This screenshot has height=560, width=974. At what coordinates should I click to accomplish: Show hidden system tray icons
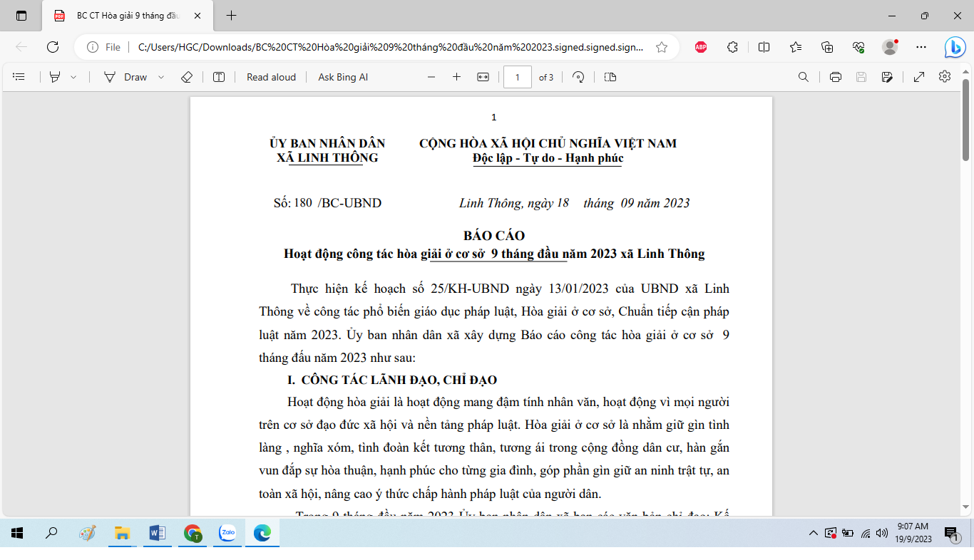[x=813, y=533]
